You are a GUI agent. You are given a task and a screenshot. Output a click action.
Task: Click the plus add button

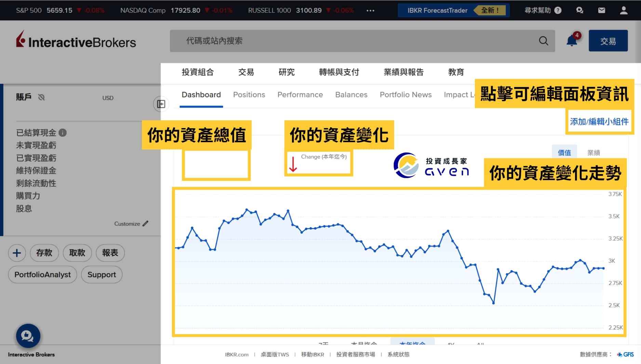click(x=17, y=253)
